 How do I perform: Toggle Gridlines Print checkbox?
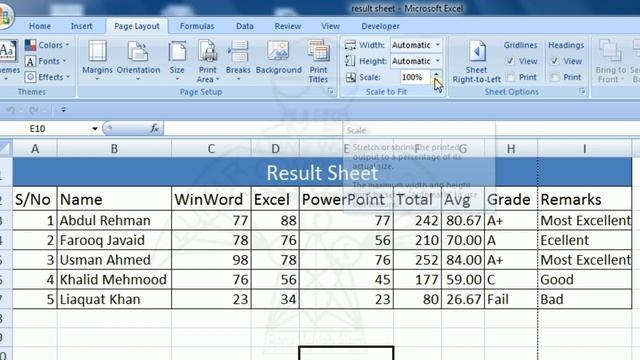point(510,77)
